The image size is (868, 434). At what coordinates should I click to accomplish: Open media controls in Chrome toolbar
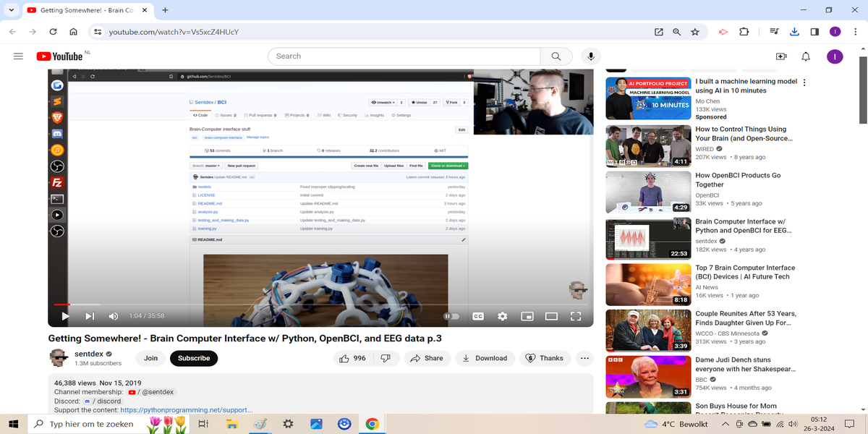[774, 32]
